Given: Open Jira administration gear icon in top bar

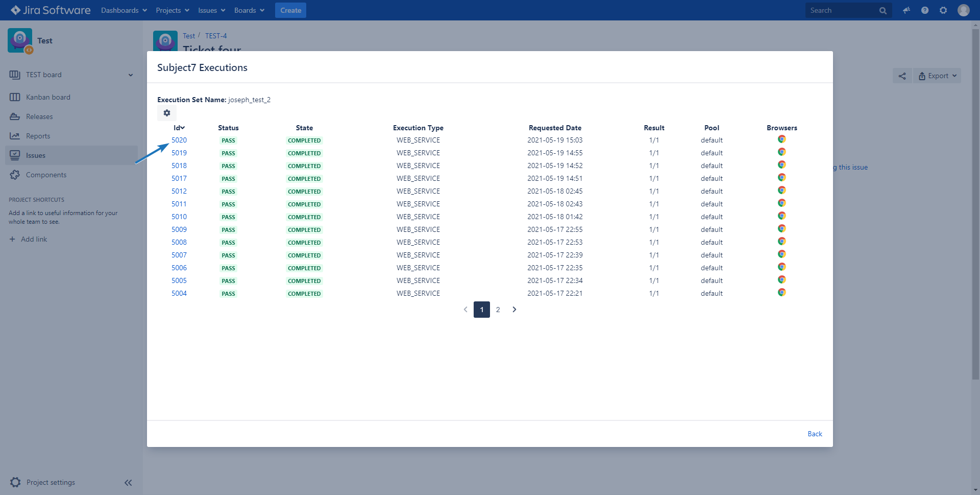Looking at the screenshot, I should click(943, 10).
